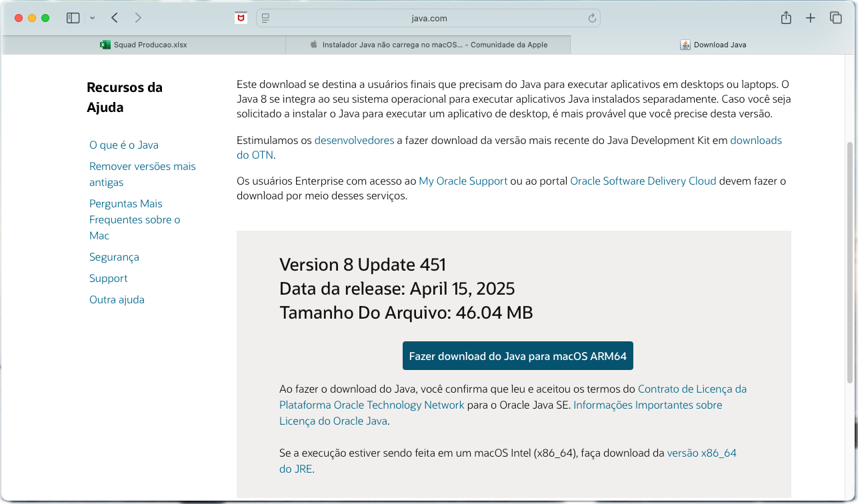Go forward to the next page
This screenshot has height=504, width=858.
click(x=138, y=18)
